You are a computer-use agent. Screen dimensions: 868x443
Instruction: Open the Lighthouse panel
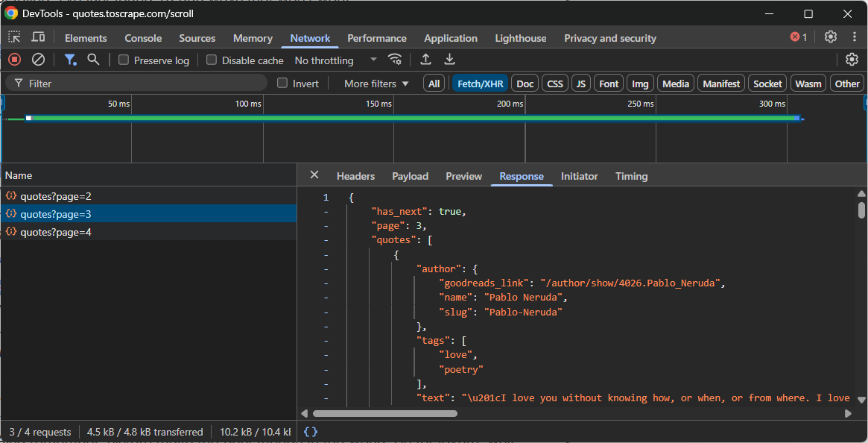(x=520, y=38)
